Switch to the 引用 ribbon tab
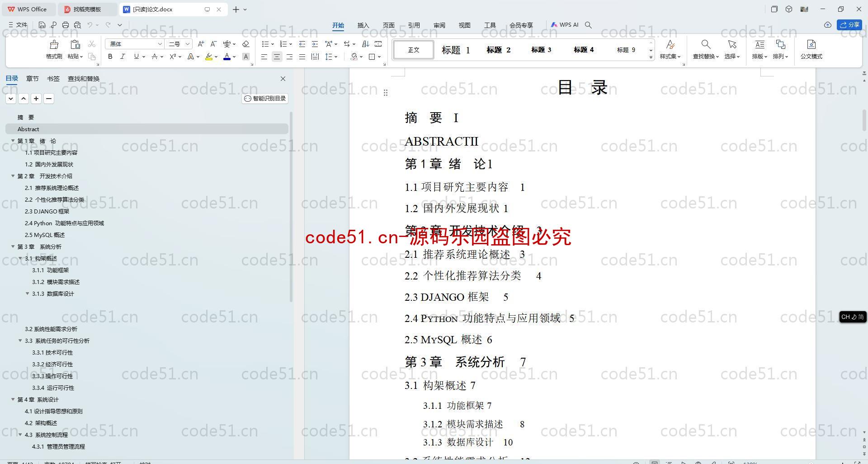 414,25
